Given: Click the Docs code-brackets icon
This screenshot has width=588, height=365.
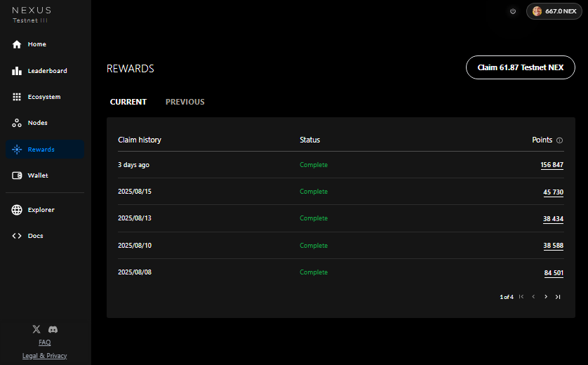Looking at the screenshot, I should [x=17, y=236].
